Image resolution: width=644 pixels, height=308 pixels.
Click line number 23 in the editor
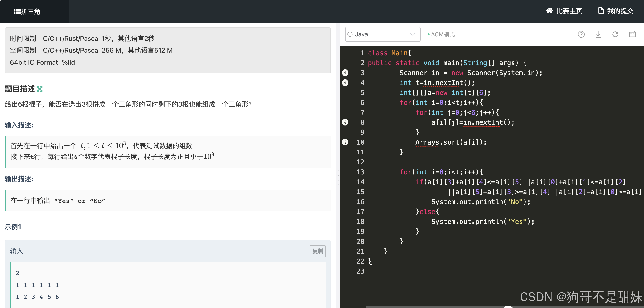pyautogui.click(x=360, y=271)
